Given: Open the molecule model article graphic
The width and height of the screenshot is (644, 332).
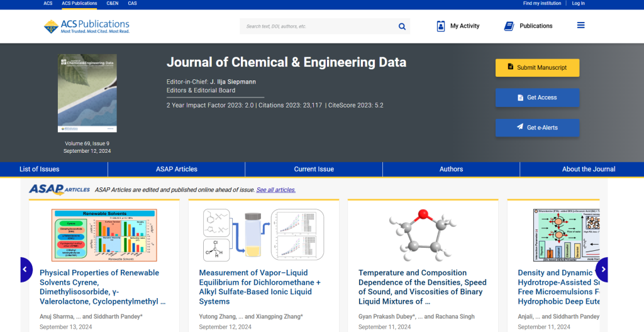Looking at the screenshot, I should click(x=423, y=235).
